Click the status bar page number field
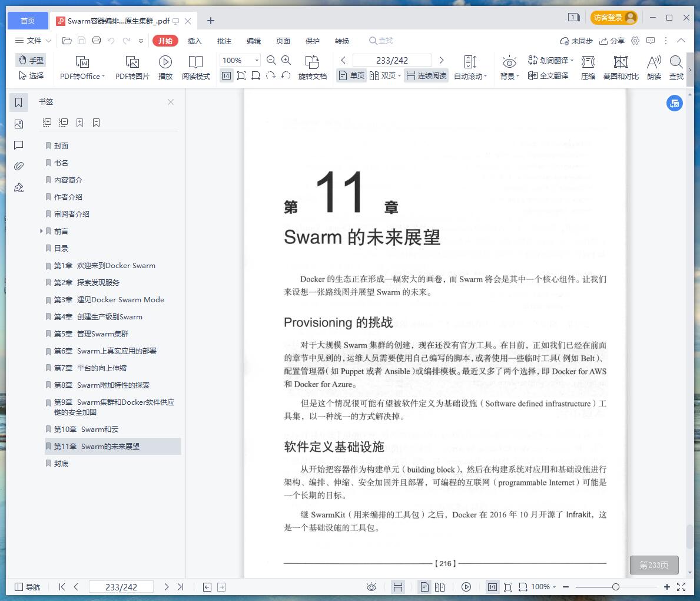The height and width of the screenshot is (601, 700). coord(121,587)
